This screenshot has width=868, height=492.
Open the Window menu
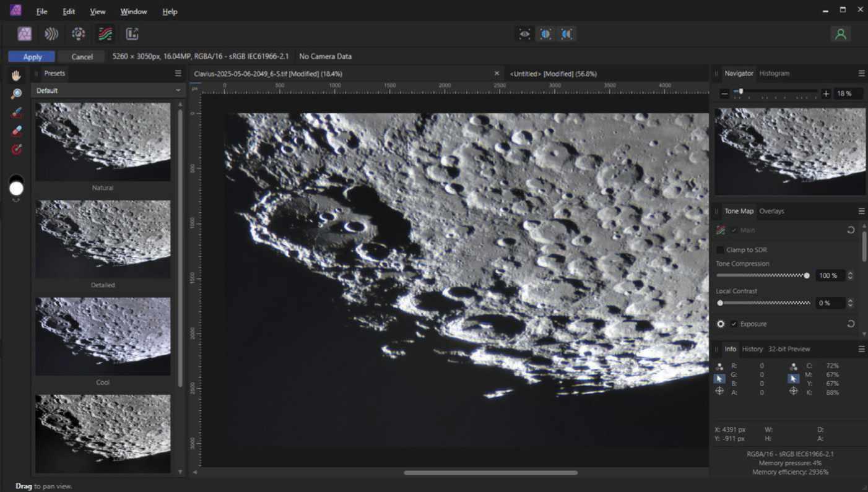click(x=133, y=11)
